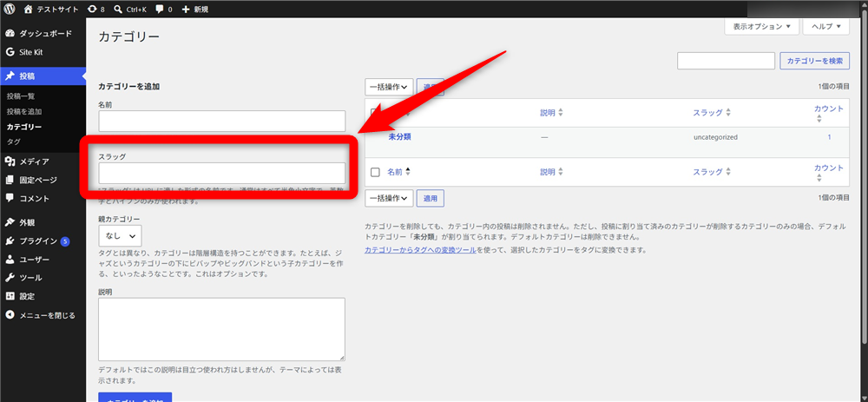Open the 親カテゴリー なし dropdown
This screenshot has width=868, height=402.
click(120, 236)
